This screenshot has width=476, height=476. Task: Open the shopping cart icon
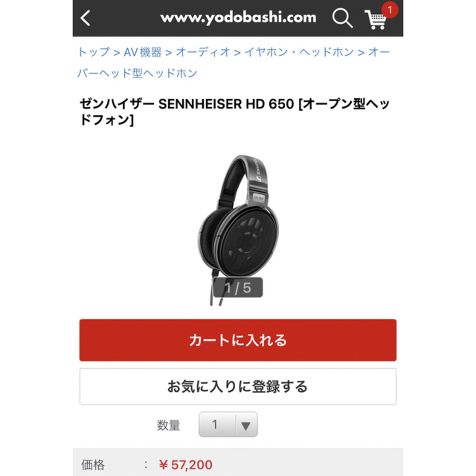pos(376,20)
